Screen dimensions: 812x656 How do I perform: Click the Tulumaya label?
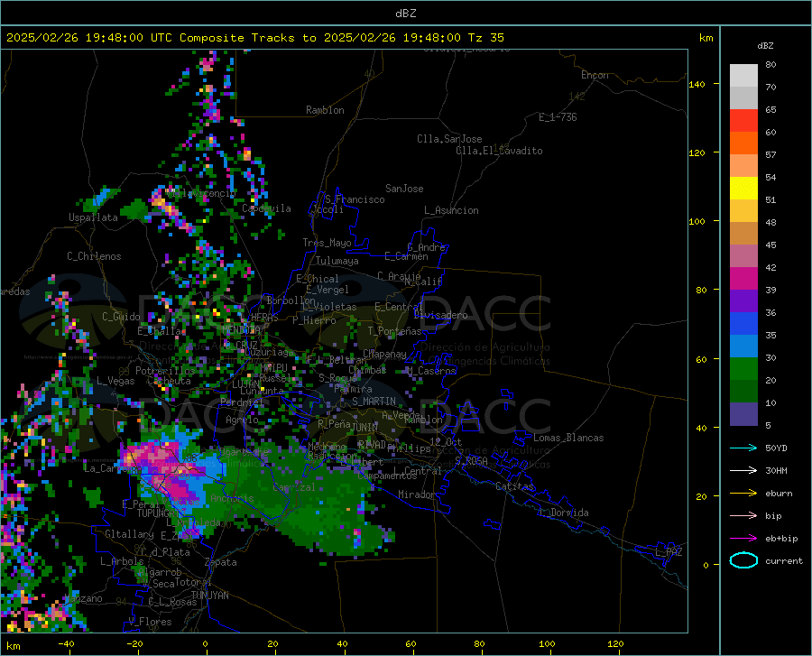337,262
